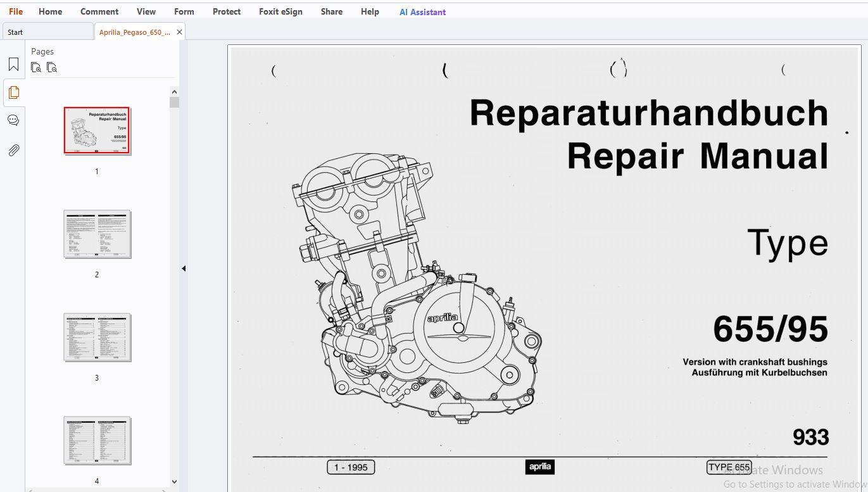Click the page label '1' under thumbnail
This screenshot has width=868, height=492.
click(x=97, y=172)
